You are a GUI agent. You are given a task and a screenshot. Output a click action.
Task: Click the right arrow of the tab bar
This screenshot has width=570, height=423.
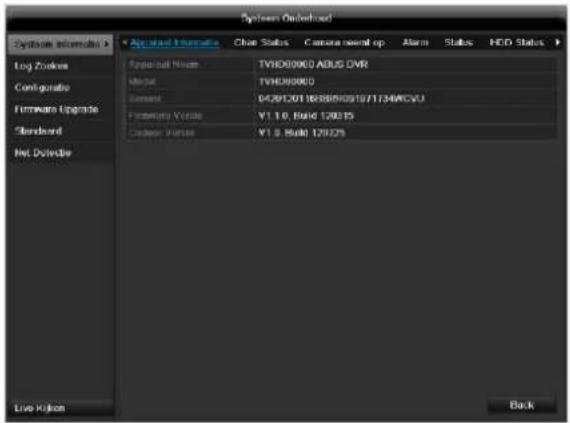(558, 43)
